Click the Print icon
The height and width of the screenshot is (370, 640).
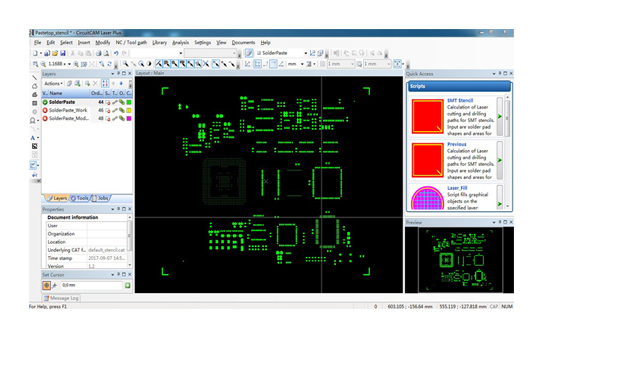tap(98, 53)
